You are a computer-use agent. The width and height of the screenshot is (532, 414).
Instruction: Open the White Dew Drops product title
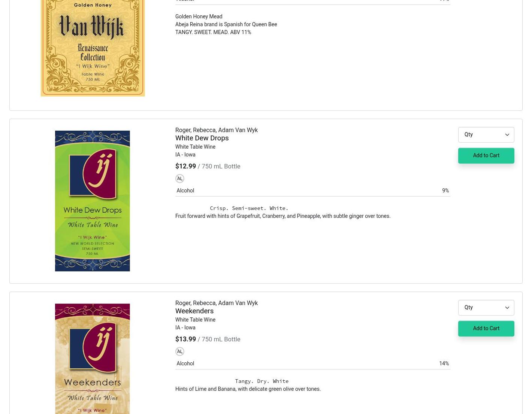pyautogui.click(x=202, y=138)
